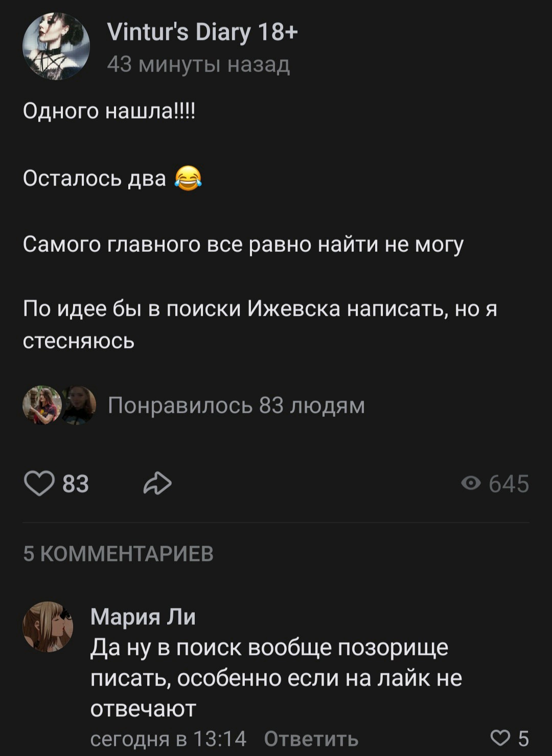The width and height of the screenshot is (552, 756).
Task: Open "Понравилось 83 людям" likes list
Action: coord(236,406)
